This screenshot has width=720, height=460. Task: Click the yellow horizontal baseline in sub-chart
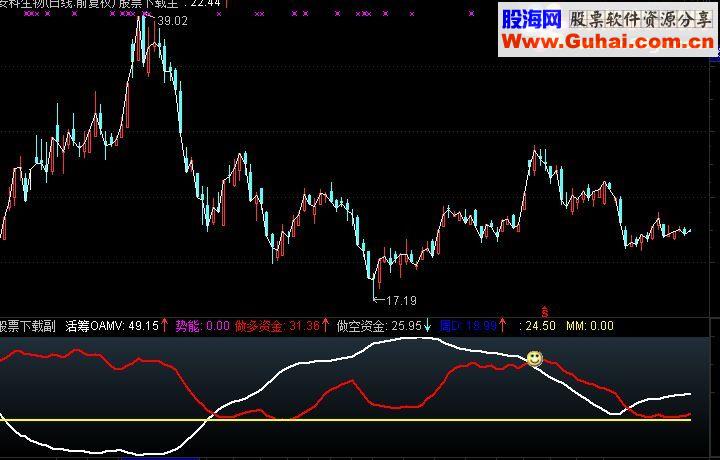[345, 420]
